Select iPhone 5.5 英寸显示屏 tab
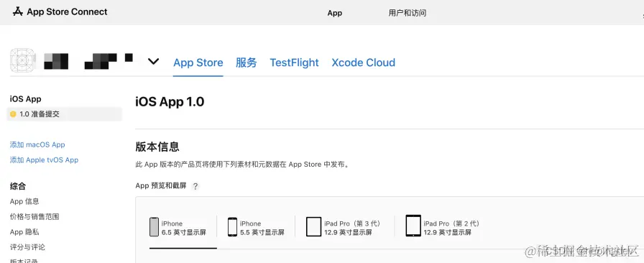Image resolution: width=644 pixels, height=263 pixels. [256, 227]
